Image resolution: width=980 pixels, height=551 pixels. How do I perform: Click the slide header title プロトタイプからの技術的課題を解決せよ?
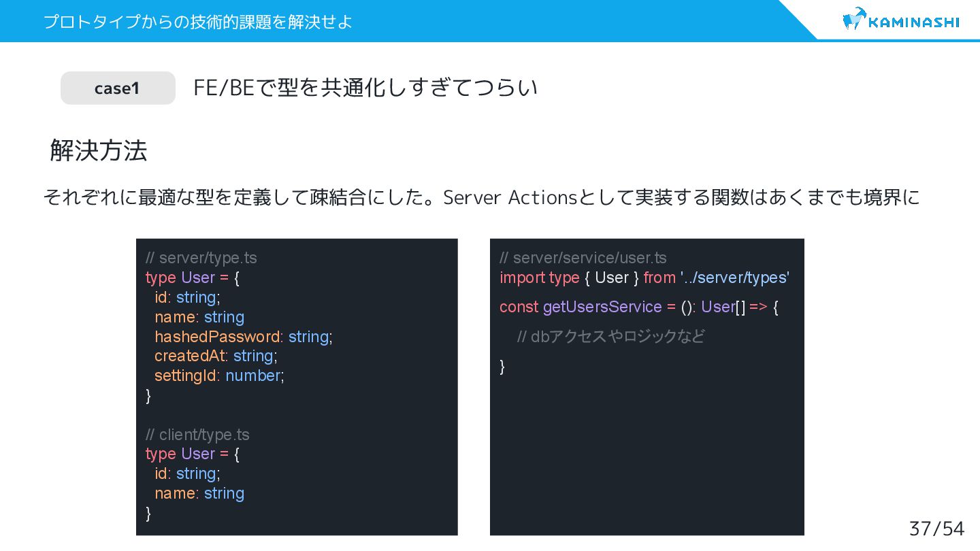[x=198, y=22]
